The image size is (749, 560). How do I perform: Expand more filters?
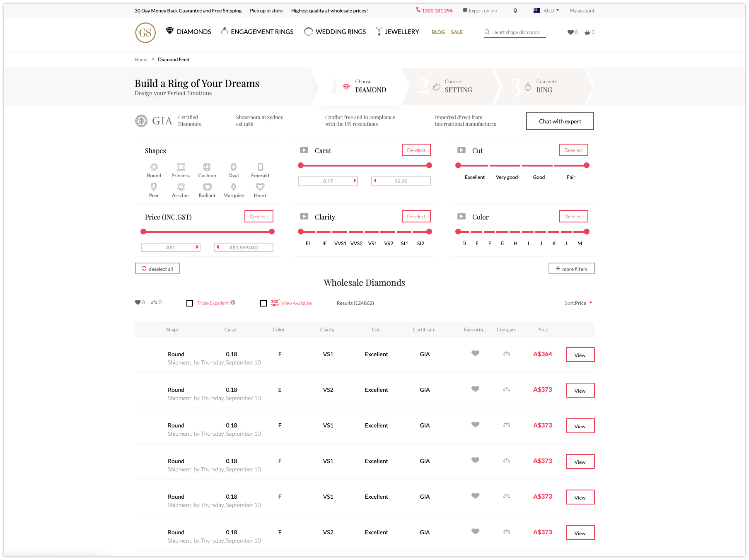[x=571, y=269]
